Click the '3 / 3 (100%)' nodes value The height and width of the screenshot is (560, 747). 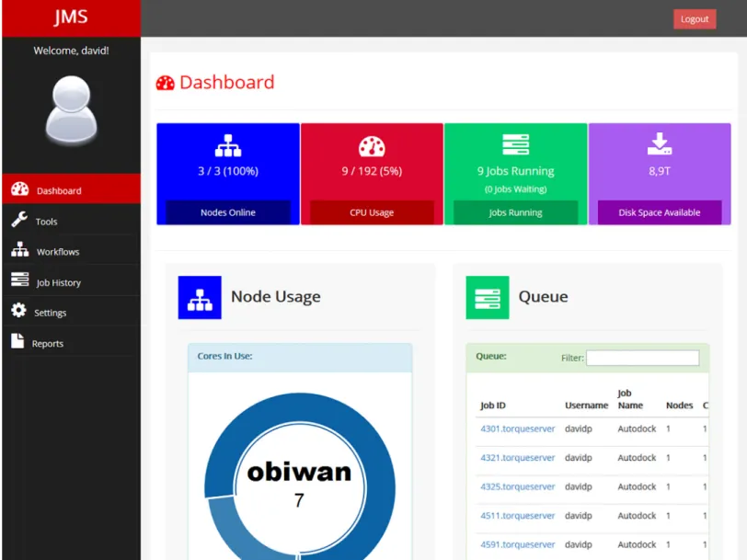pos(228,171)
